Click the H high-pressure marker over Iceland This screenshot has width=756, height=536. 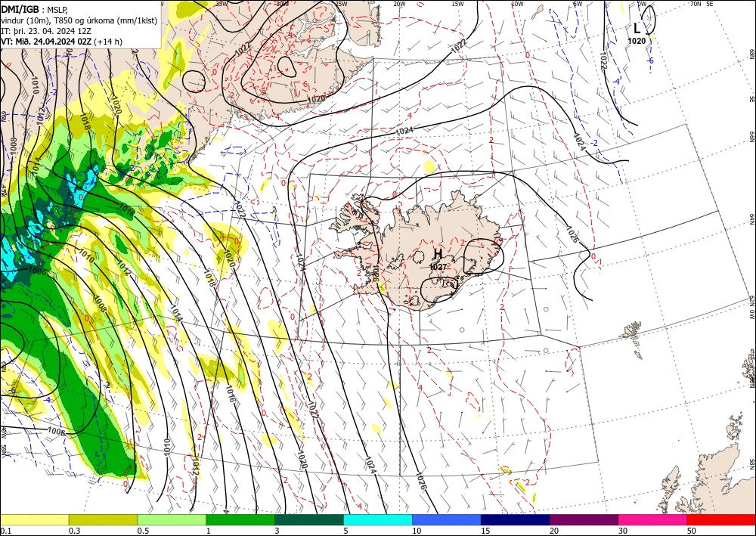(x=438, y=254)
